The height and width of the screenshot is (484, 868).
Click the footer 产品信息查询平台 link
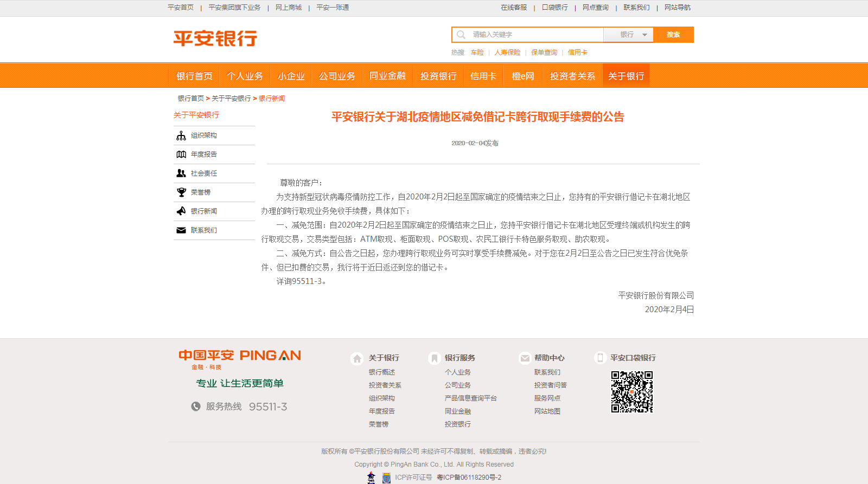click(x=471, y=398)
